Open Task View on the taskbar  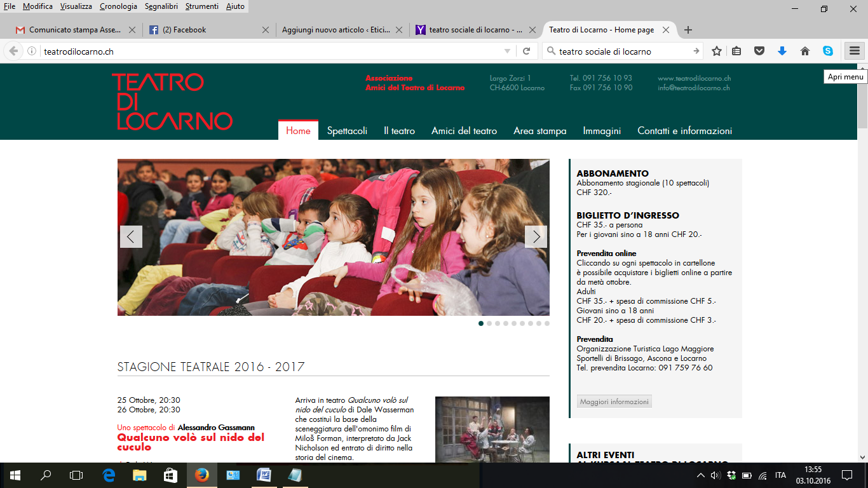[76, 475]
